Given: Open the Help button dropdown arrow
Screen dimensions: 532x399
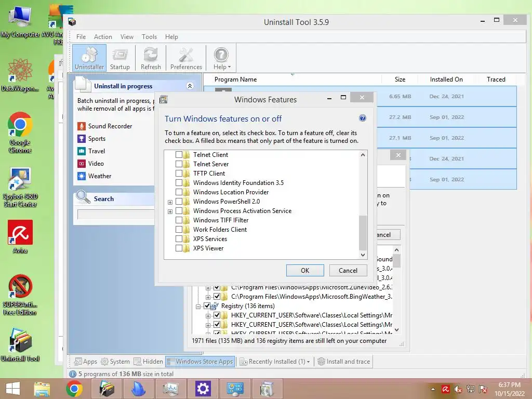Looking at the screenshot, I should (229, 67).
